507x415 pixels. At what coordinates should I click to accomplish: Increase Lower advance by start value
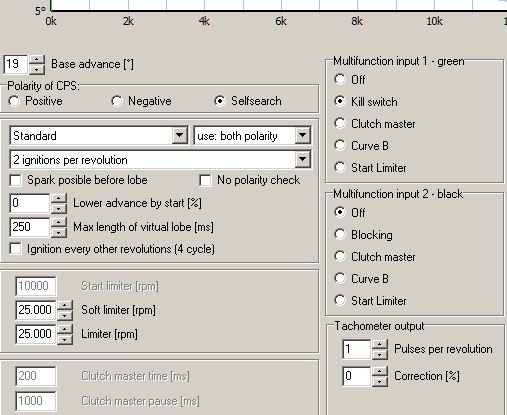(x=59, y=199)
